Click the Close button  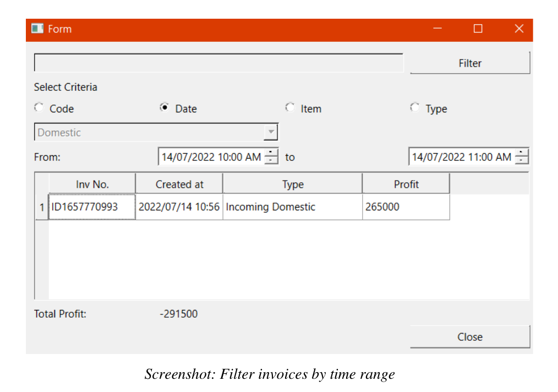[x=470, y=337]
